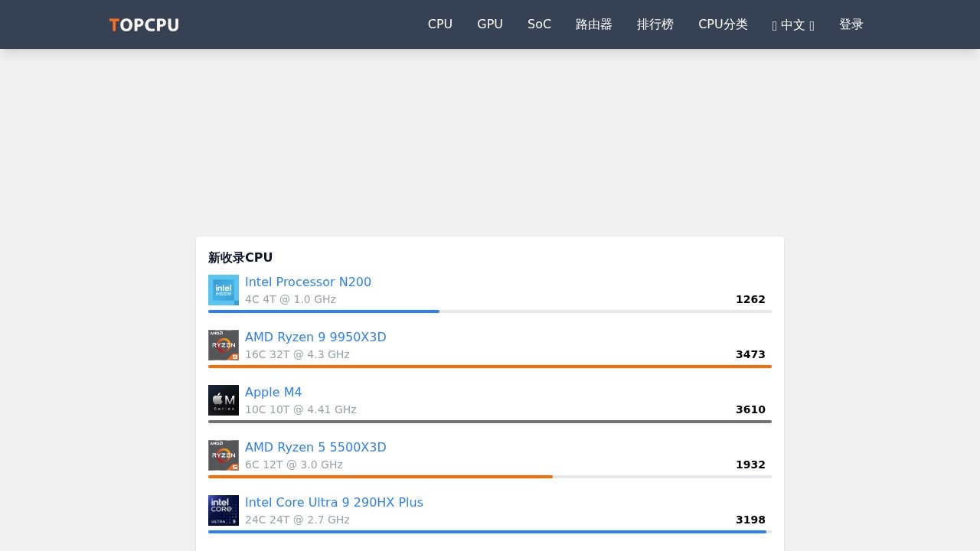Navigate to the SoC section
Screen dimensions: 980x551
click(539, 24)
